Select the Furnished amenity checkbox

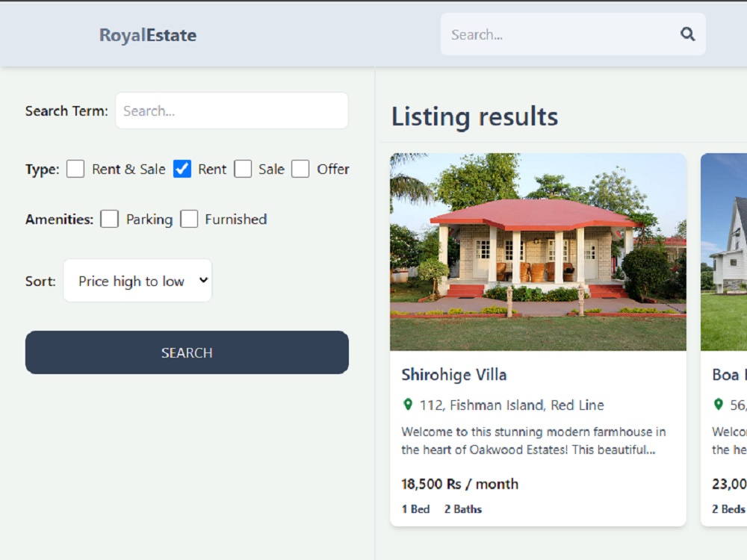[189, 219]
